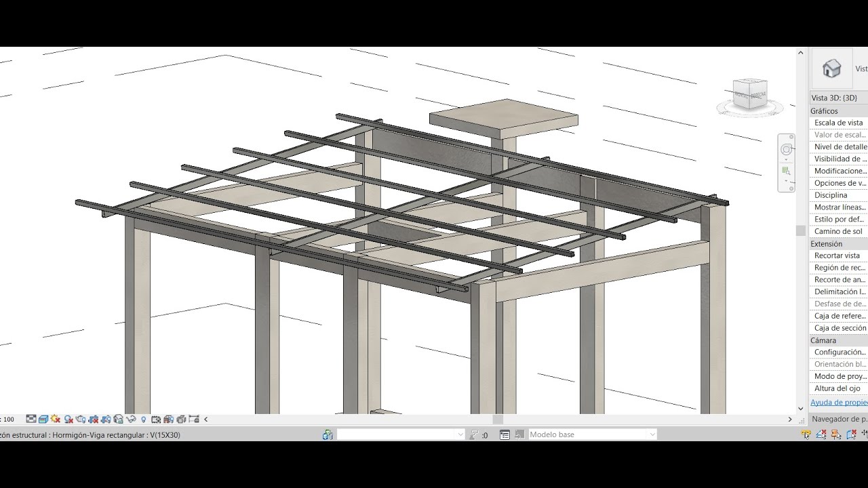The width and height of the screenshot is (868, 488).
Task: Collapse the Extensión properties section
Action: click(839, 244)
